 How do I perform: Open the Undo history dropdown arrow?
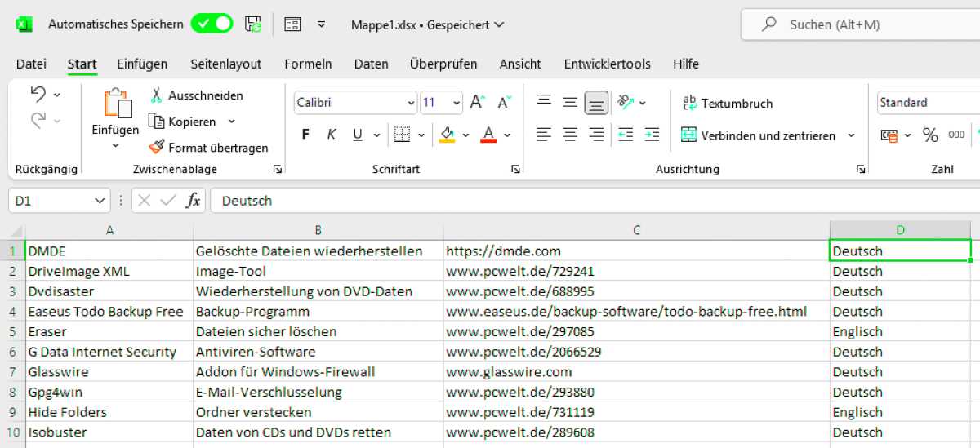57,95
